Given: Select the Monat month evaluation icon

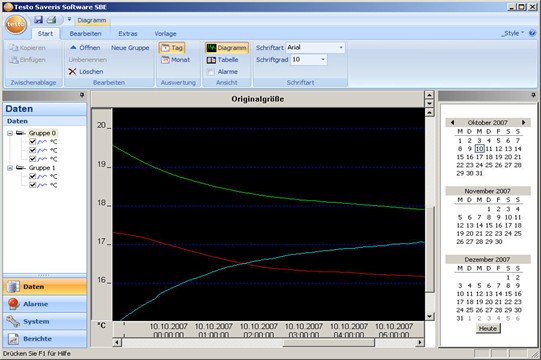Looking at the screenshot, I should (165, 60).
